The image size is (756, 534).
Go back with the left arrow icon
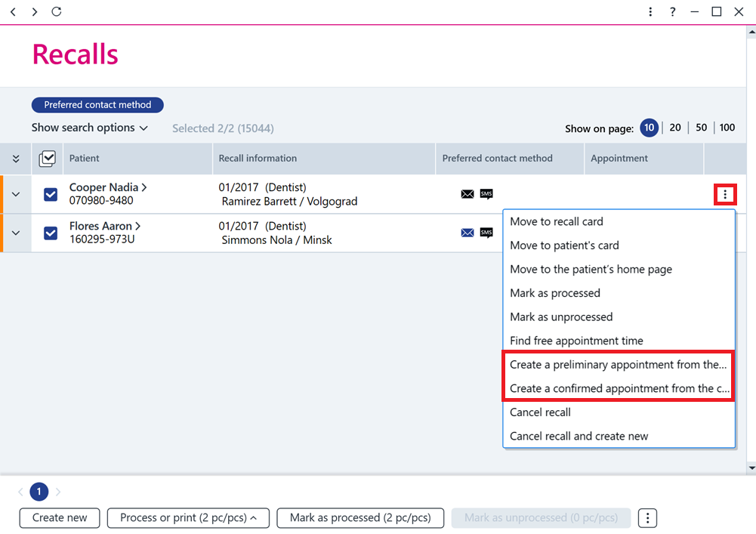tap(13, 11)
